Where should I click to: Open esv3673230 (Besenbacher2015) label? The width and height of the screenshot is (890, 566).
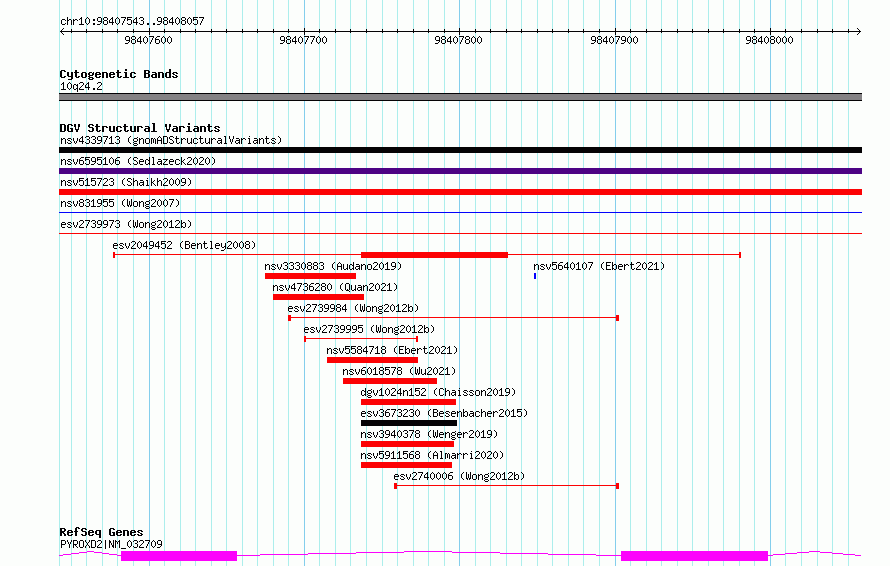click(444, 413)
